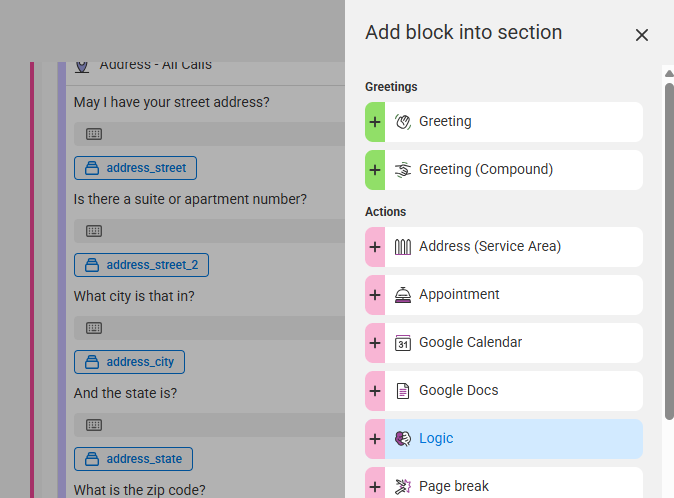Select the Greeting block option
Screen dimensions: 674x498
tap(513, 122)
